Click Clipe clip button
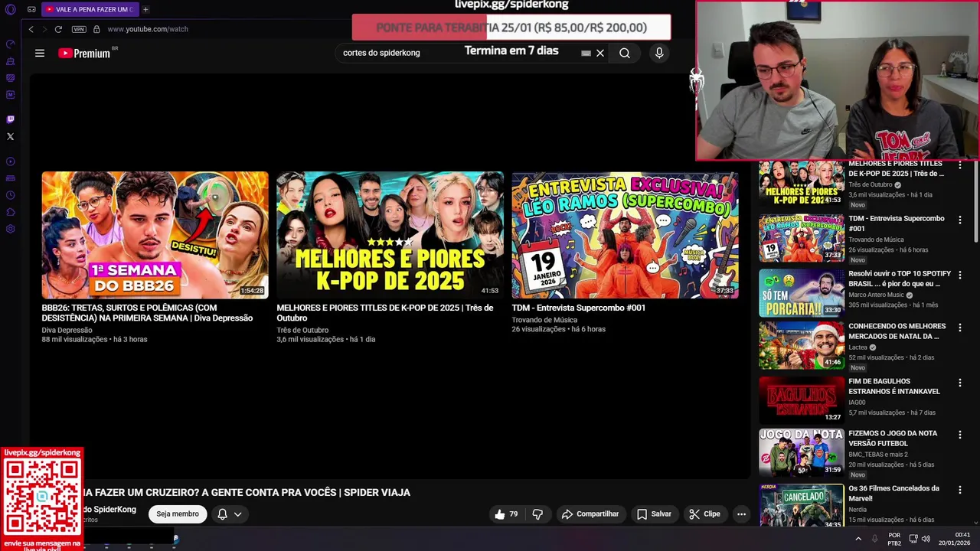Image resolution: width=980 pixels, height=551 pixels. [704, 514]
